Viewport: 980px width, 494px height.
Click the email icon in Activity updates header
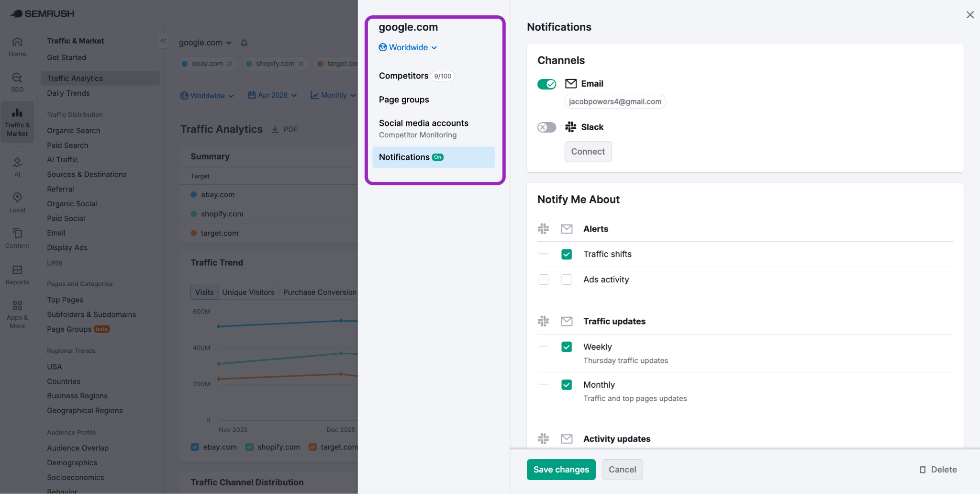[567, 438]
